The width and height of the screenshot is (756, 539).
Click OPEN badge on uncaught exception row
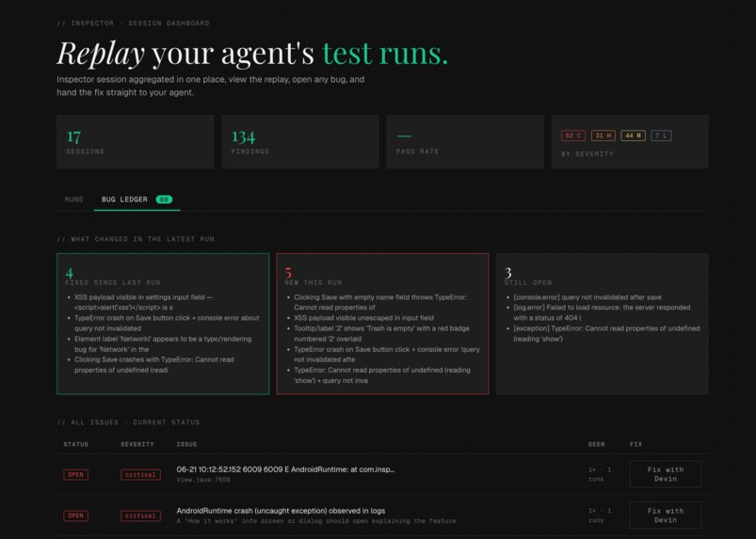[75, 515]
